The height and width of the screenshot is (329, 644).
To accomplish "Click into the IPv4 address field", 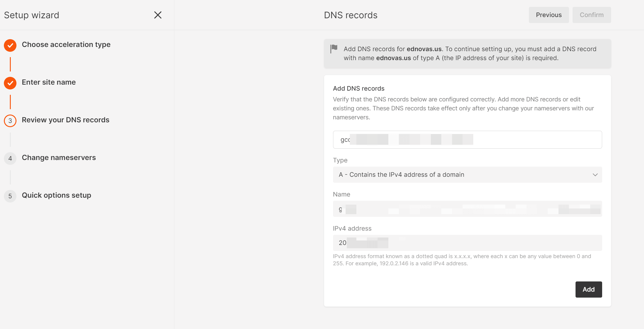I will coord(467,243).
